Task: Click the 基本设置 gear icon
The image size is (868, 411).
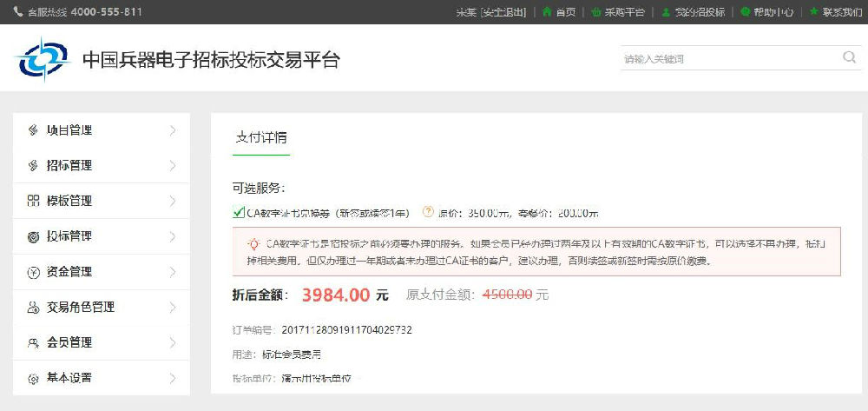Action: pyautogui.click(x=33, y=379)
